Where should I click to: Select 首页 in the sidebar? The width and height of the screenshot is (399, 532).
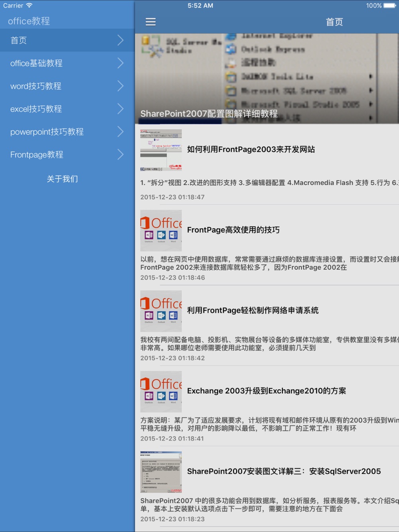coord(67,40)
